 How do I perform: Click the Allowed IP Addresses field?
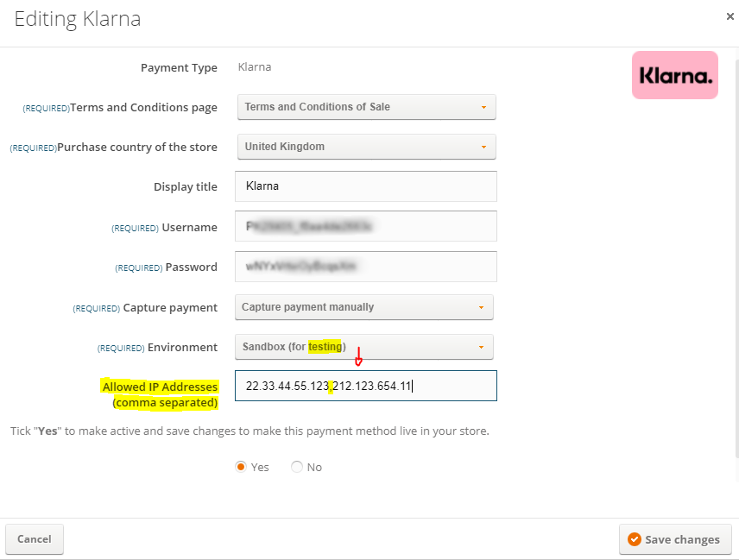coord(366,386)
